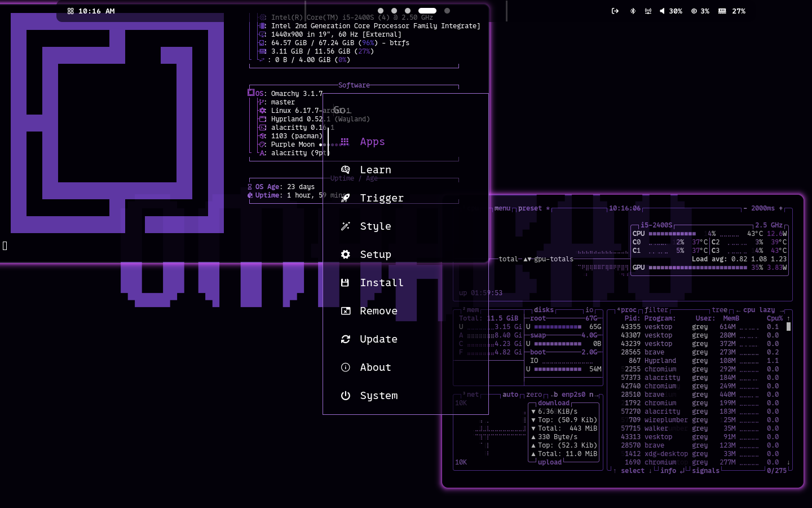Click right arrow after cpu lazy sorting
Image resolution: width=812 pixels, height=508 pixels.
(782, 310)
